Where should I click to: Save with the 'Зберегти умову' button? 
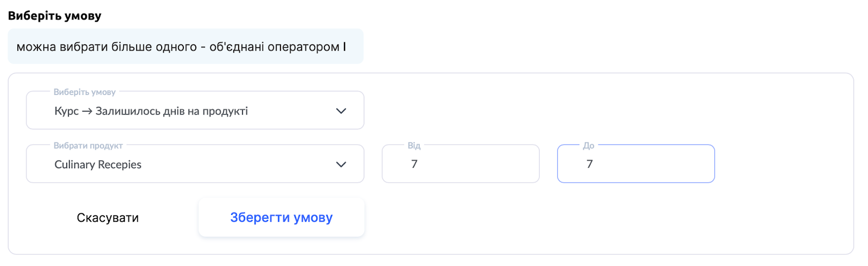click(281, 218)
